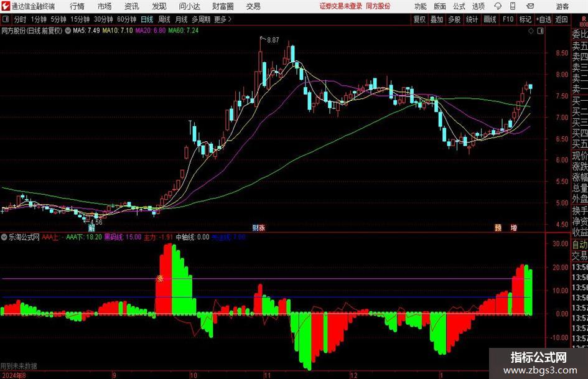Click the 2024年8 date axis label
The width and height of the screenshot is (588, 379).
point(14,375)
